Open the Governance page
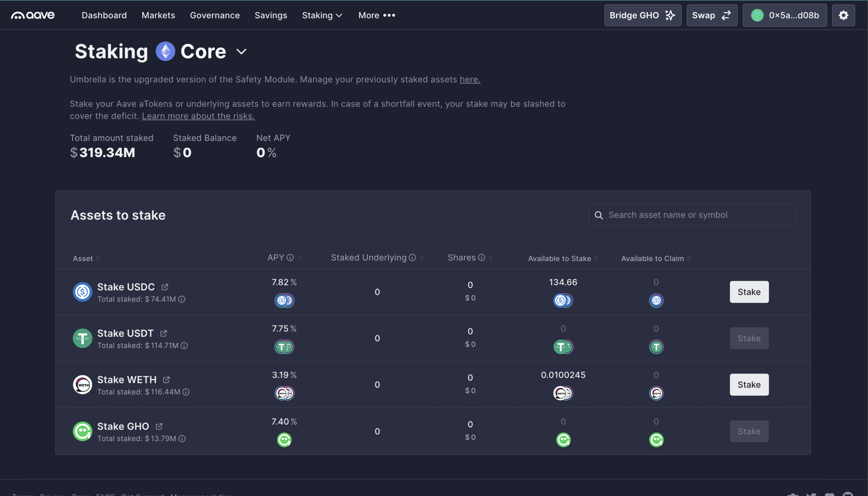Screen dimensions: 868x496 [x=214, y=15]
